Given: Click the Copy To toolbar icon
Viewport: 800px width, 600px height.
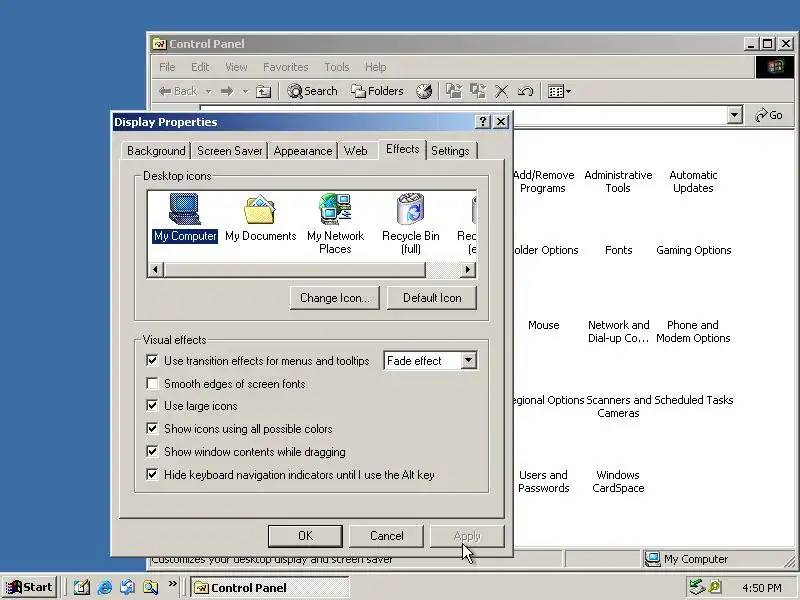Looking at the screenshot, I should tap(478, 91).
